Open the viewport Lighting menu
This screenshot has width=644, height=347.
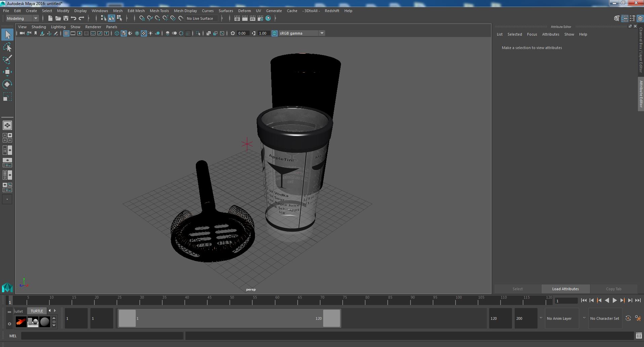pos(58,27)
